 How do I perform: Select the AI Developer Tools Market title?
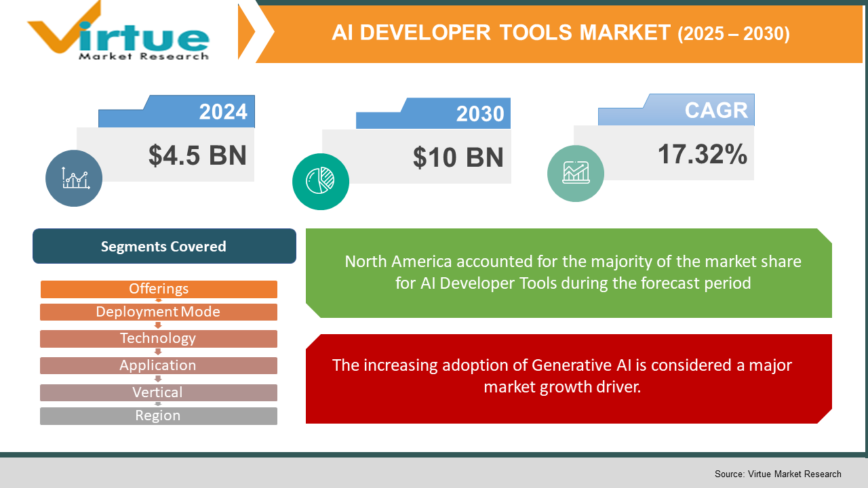tap(561, 33)
